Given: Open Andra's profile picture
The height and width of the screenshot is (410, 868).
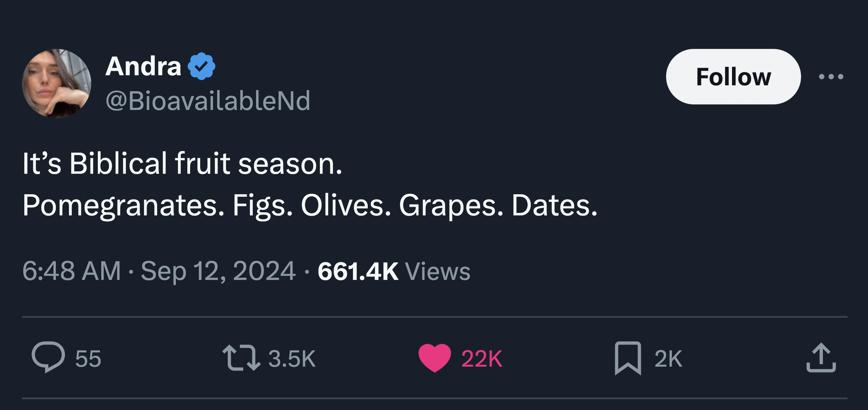Looking at the screenshot, I should (x=57, y=83).
